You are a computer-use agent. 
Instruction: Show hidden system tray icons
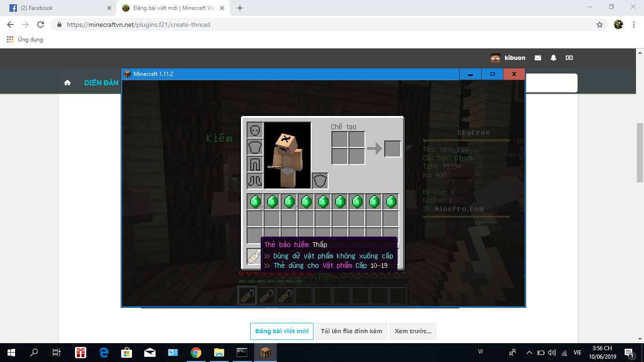coord(529,353)
